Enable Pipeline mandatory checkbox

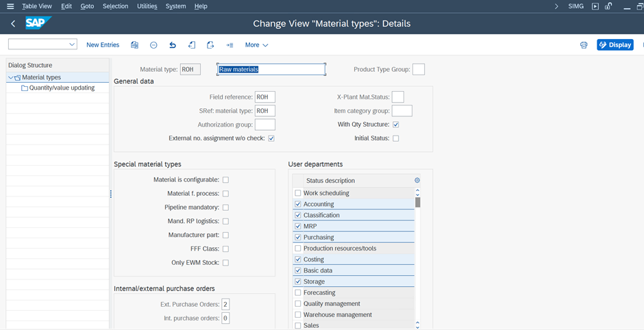pos(225,207)
